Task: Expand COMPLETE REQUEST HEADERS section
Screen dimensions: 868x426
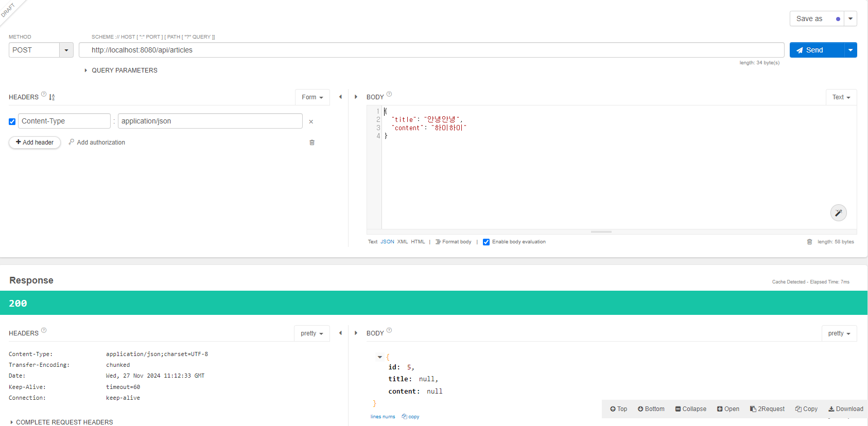Action: point(62,422)
